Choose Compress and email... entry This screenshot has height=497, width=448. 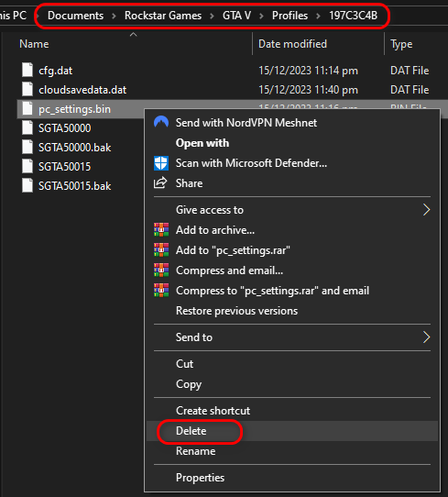point(292,271)
